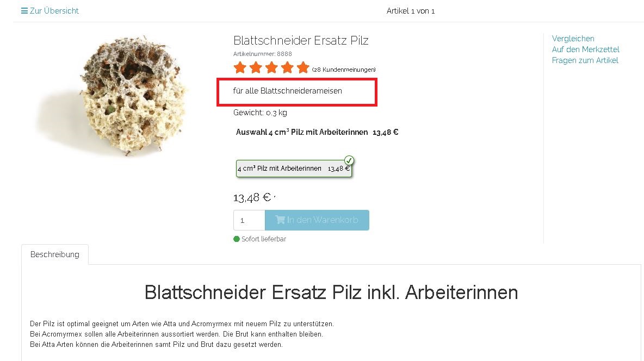
Task: Click the fifth orange rating star
Action: click(x=303, y=67)
